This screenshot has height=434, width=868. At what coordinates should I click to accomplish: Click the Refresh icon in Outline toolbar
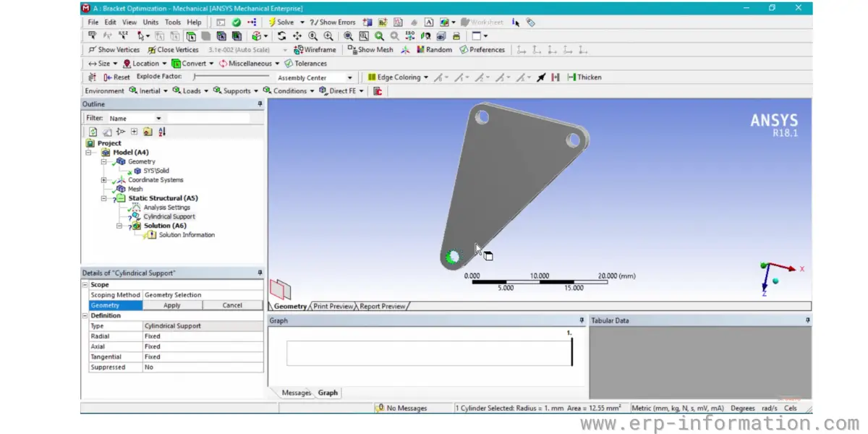[x=93, y=132]
